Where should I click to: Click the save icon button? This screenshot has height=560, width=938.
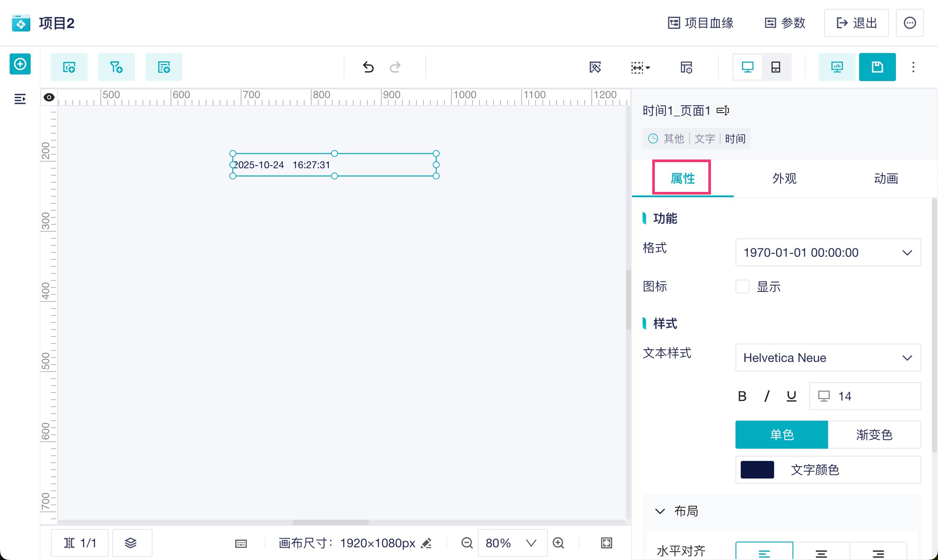pos(877,67)
